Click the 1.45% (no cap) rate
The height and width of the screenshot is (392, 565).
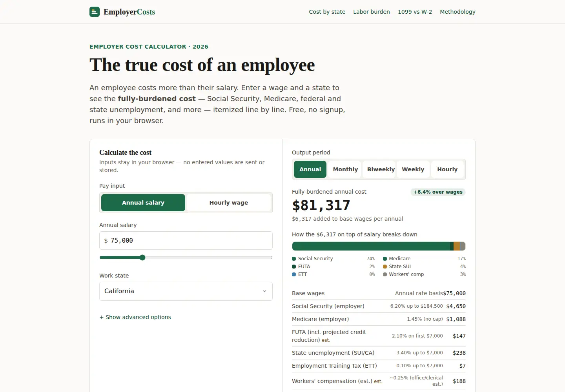point(425,319)
